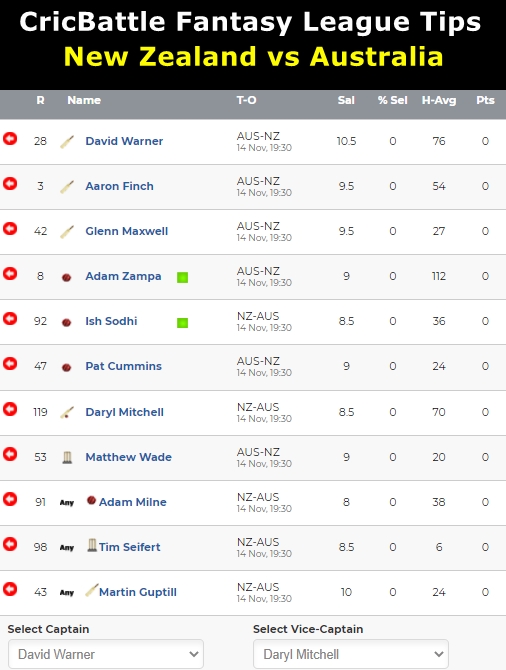506x670 pixels.
Task: Open Glenn Maxwell player link
Action: pyautogui.click(x=126, y=231)
